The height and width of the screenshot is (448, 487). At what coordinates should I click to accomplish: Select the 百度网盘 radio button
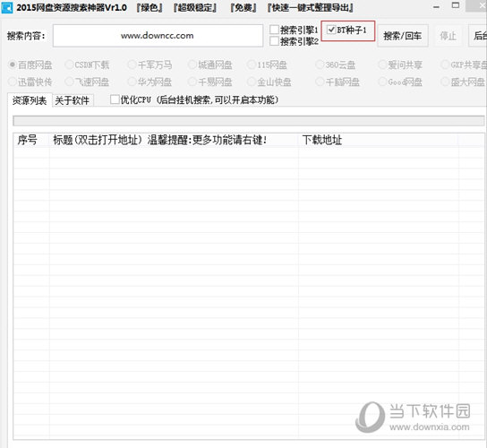[13, 65]
